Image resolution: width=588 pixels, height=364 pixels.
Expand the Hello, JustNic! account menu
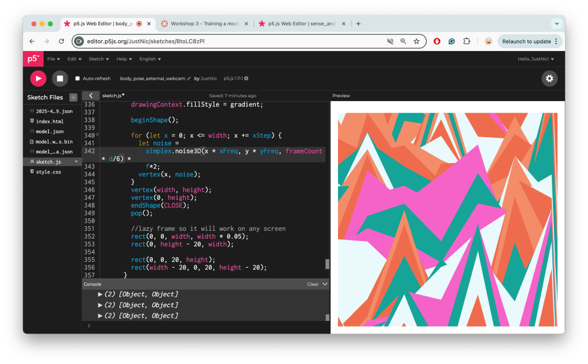tap(536, 59)
